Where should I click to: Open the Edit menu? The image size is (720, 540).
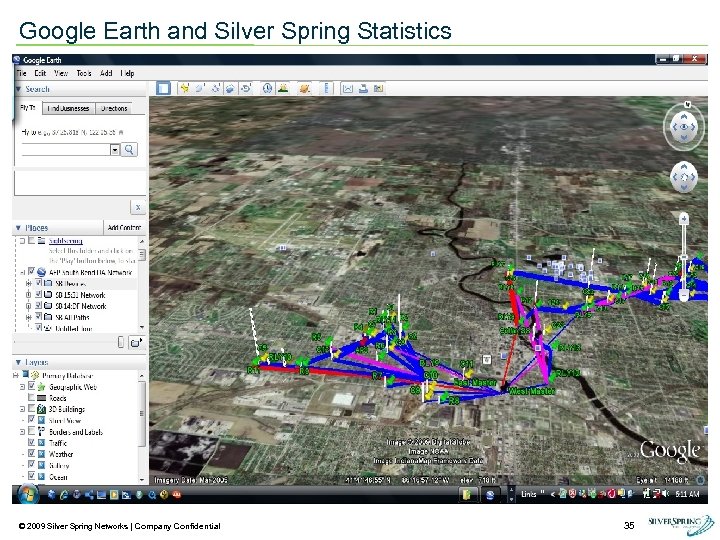(x=40, y=73)
